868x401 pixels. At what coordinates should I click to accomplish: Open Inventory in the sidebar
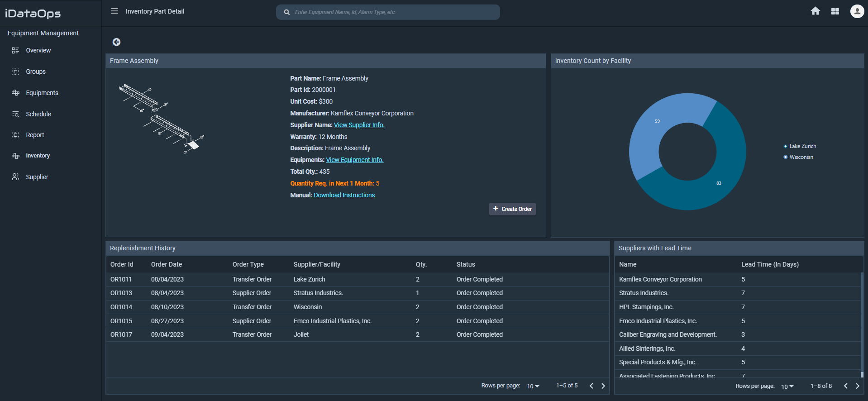click(x=38, y=156)
